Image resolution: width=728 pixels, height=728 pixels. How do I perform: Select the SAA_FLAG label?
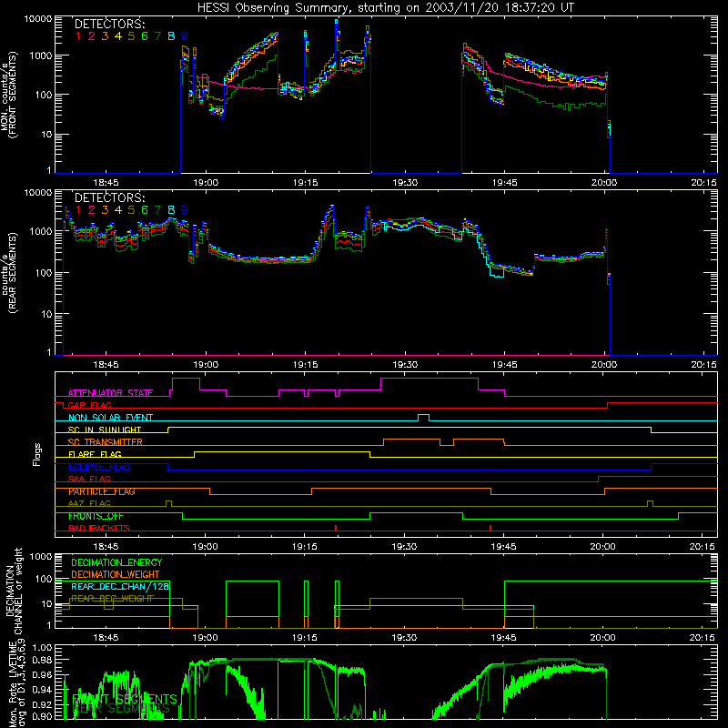tap(89, 479)
